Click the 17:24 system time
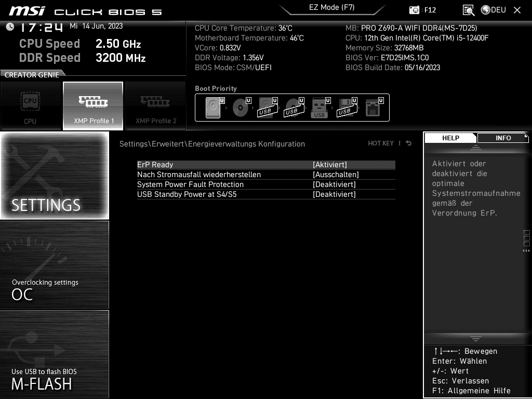Screen dimensions: 532x399 tap(42, 28)
